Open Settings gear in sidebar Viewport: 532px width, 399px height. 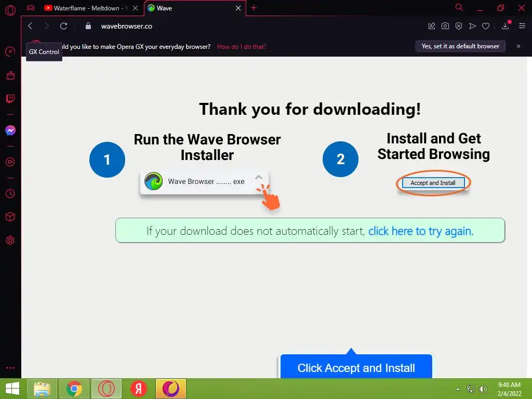click(10, 240)
